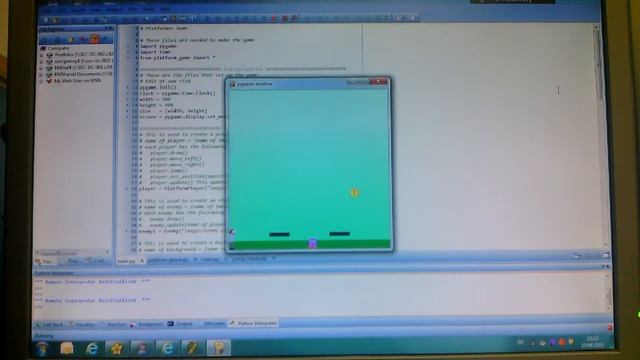Open the Variables tab
This screenshot has height=360, width=640.
pyautogui.click(x=82, y=324)
